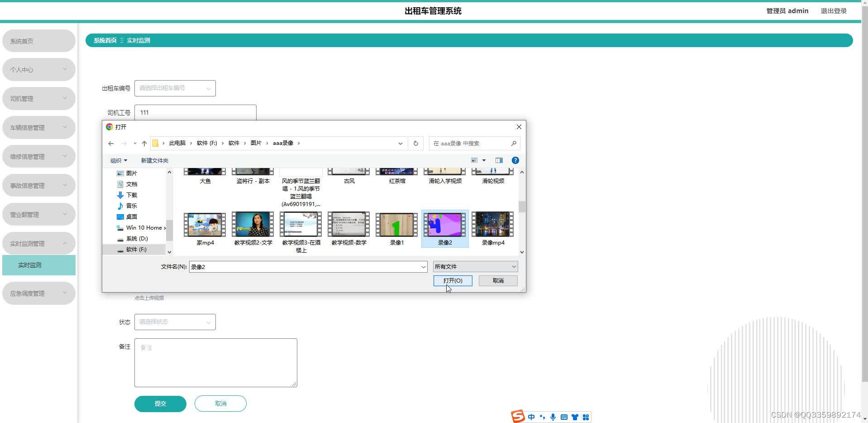
Task: Change view mode icon in dialog toolbar
Action: pyautogui.click(x=474, y=160)
